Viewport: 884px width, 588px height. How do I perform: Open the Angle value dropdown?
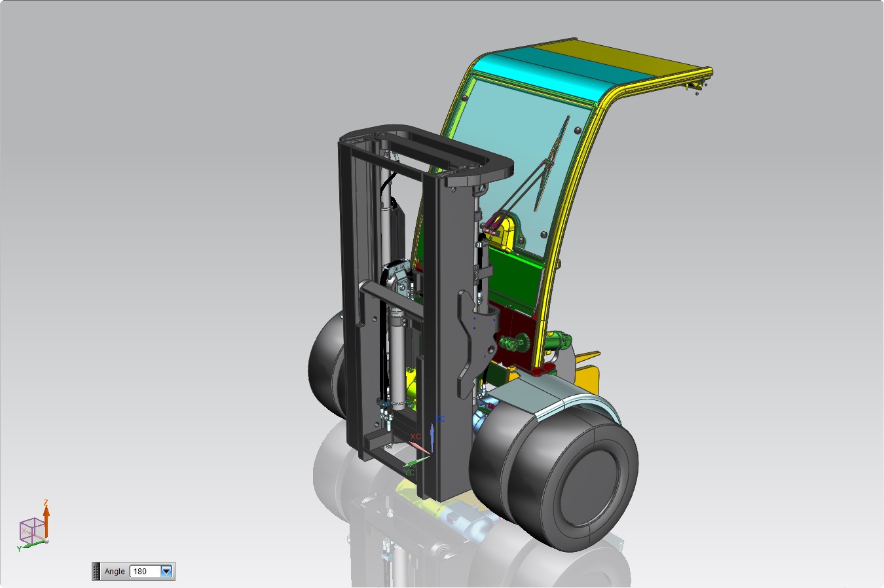(166, 571)
